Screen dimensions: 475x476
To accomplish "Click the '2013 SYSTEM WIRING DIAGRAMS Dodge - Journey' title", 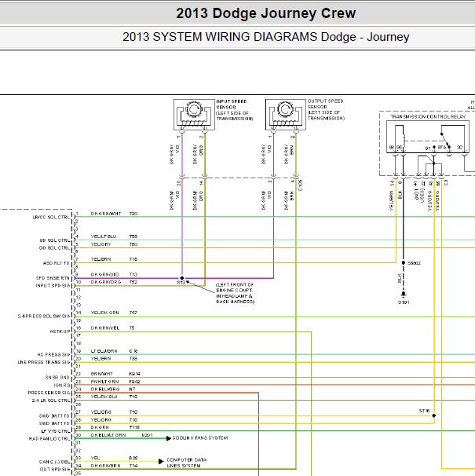I will coord(266,37).
